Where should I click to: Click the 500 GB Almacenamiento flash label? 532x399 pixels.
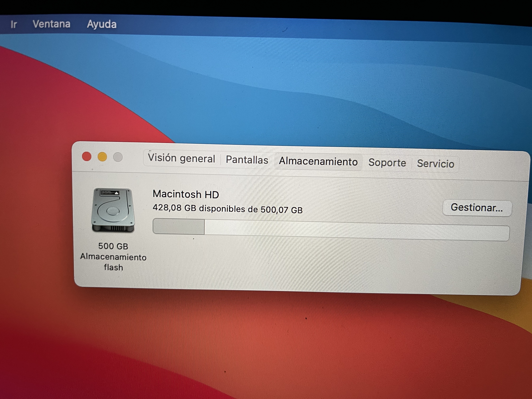(x=113, y=257)
